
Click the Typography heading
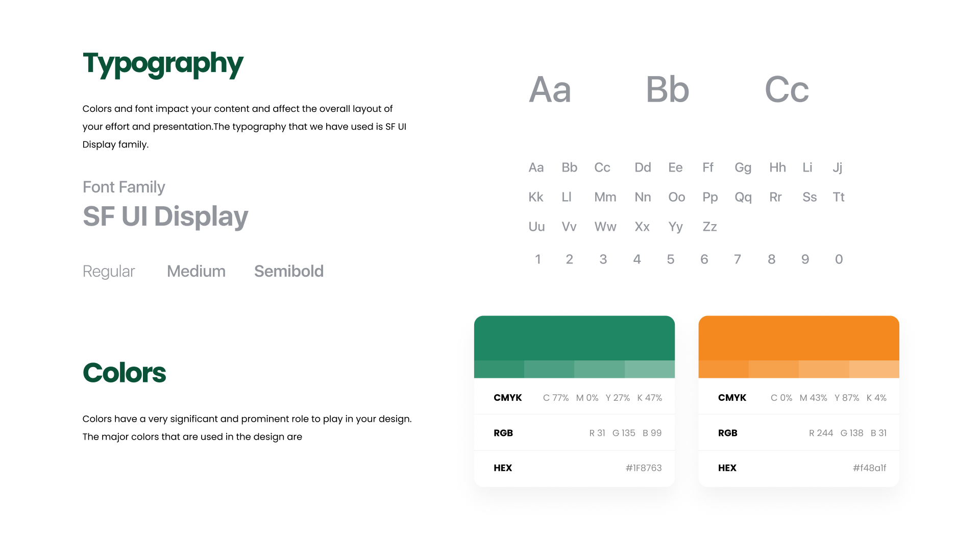click(x=163, y=64)
